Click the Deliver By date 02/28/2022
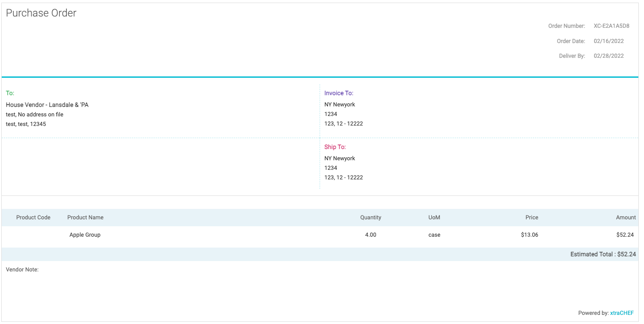The height and width of the screenshot is (324, 644). point(608,56)
